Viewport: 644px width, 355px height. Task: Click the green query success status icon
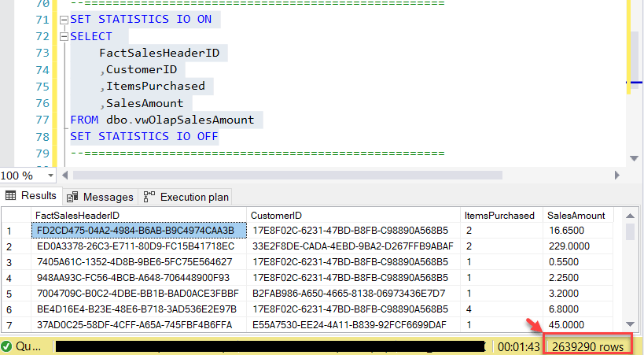(x=6, y=346)
